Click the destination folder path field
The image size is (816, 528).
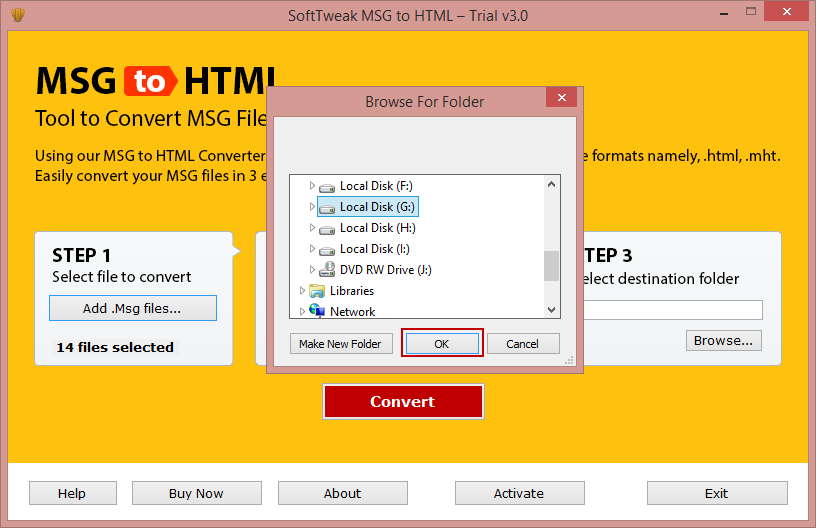coord(673,310)
